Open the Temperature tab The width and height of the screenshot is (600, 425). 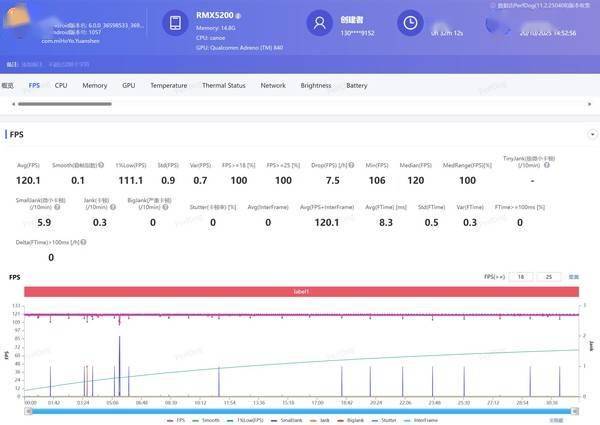point(168,86)
